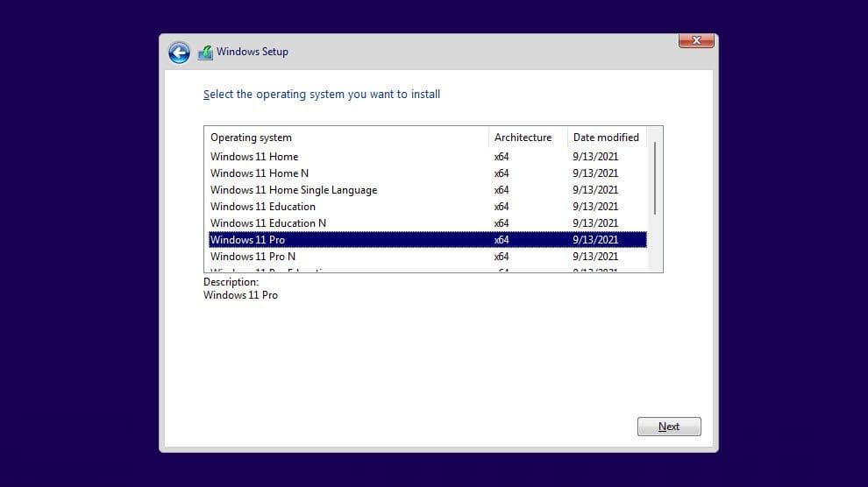This screenshot has width=868, height=487.
Task: Click the Windows Setup title text
Action: 253,52
